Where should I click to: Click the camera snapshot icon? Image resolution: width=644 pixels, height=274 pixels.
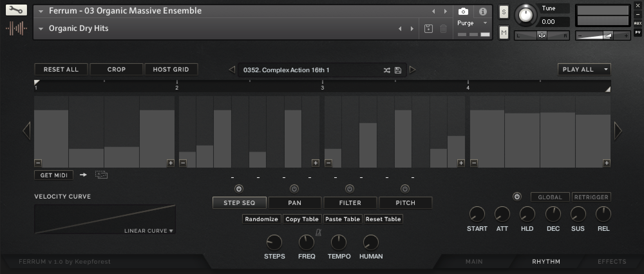coord(463,12)
